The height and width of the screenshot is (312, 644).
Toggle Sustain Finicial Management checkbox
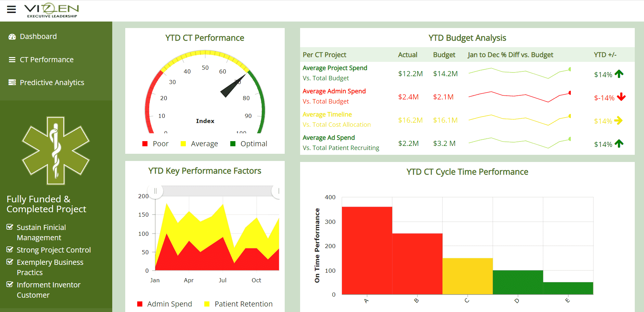point(10,227)
